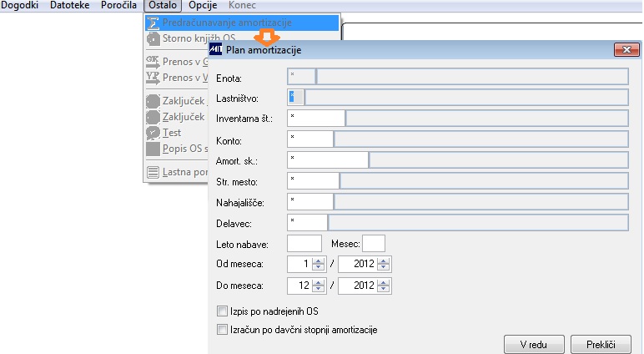The height and width of the screenshot is (354, 644).
Task: Open the Poročila menu
Action: (118, 5)
